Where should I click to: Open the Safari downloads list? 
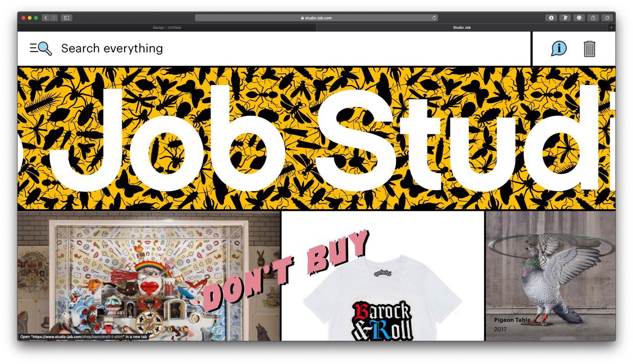[x=551, y=18]
